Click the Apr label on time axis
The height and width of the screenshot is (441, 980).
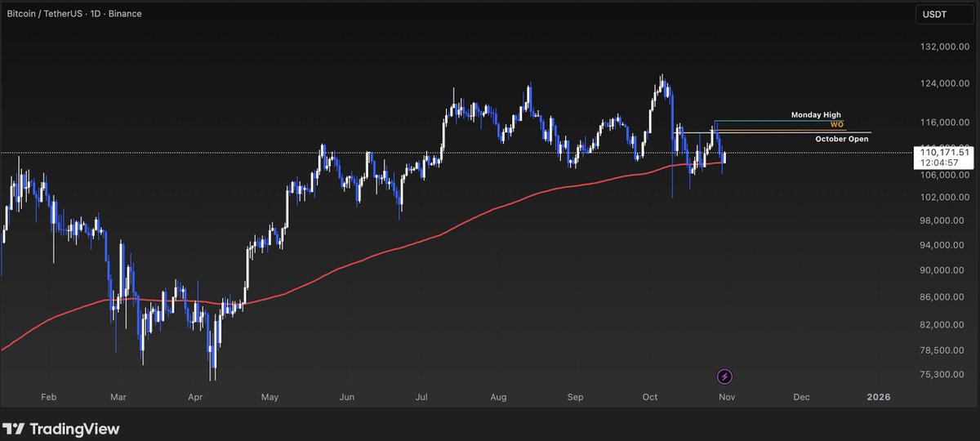pyautogui.click(x=194, y=397)
